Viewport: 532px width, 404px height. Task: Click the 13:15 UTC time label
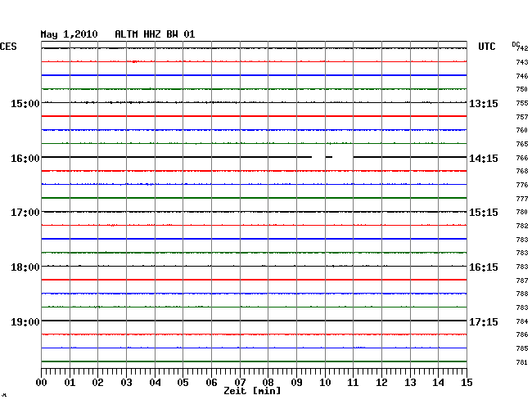[484, 103]
